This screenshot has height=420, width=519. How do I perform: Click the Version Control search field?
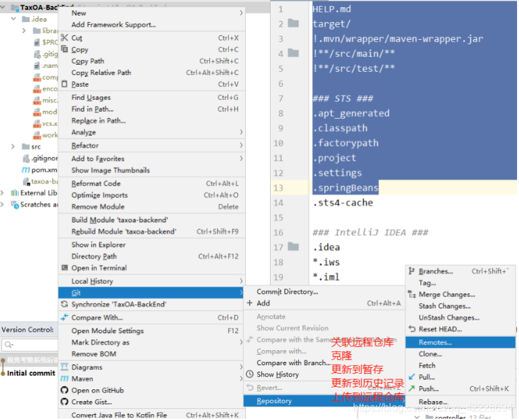click(30, 345)
